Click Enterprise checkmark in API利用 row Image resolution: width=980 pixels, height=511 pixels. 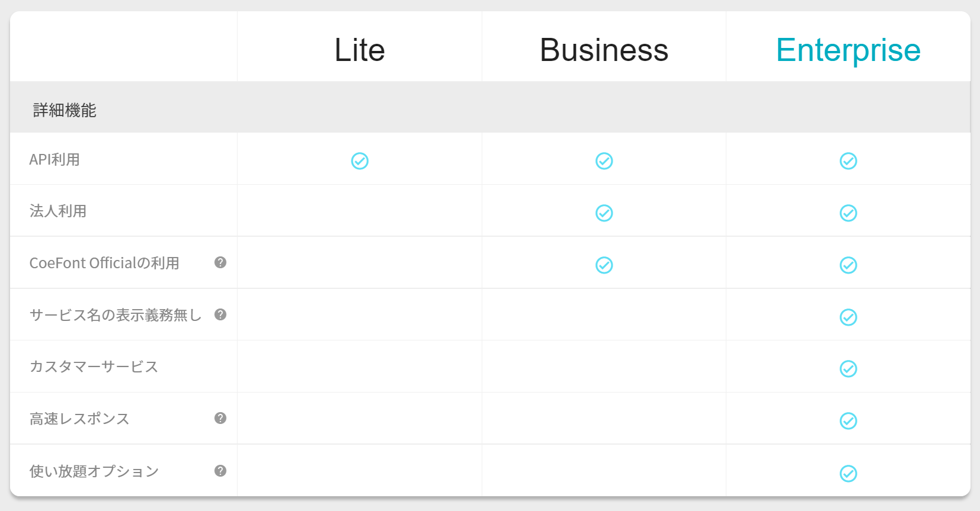pos(848,161)
